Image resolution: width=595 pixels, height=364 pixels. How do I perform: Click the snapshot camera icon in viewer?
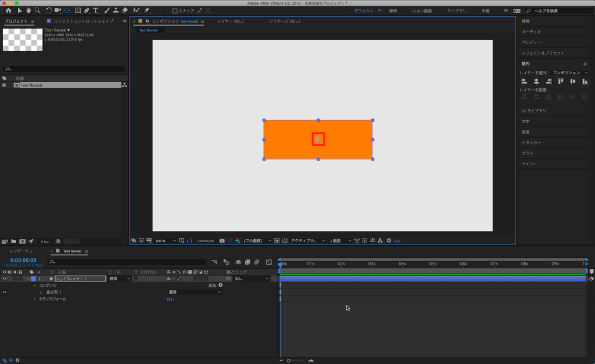point(222,240)
